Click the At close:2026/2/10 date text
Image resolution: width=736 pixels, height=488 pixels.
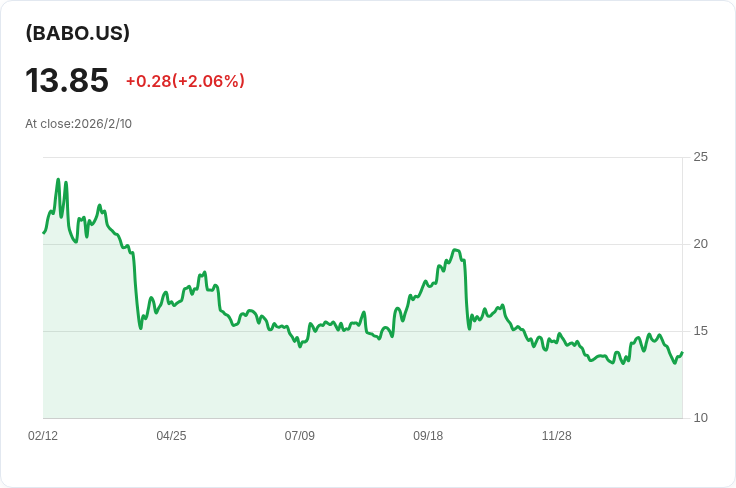click(79, 124)
